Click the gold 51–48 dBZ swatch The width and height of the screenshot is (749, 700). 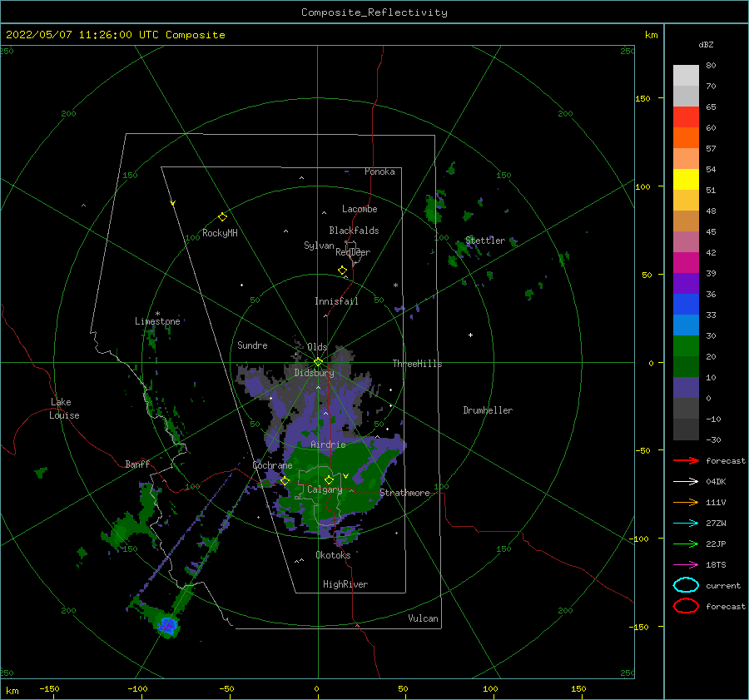coord(686,201)
